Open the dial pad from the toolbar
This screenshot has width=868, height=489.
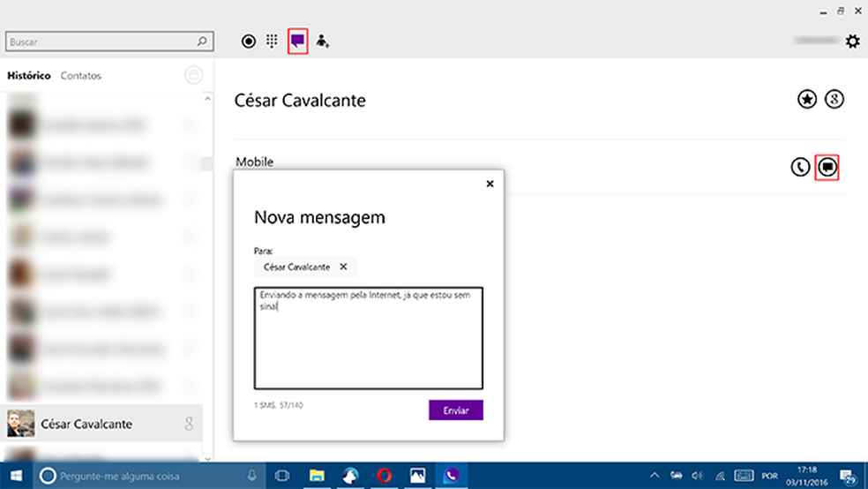point(273,41)
